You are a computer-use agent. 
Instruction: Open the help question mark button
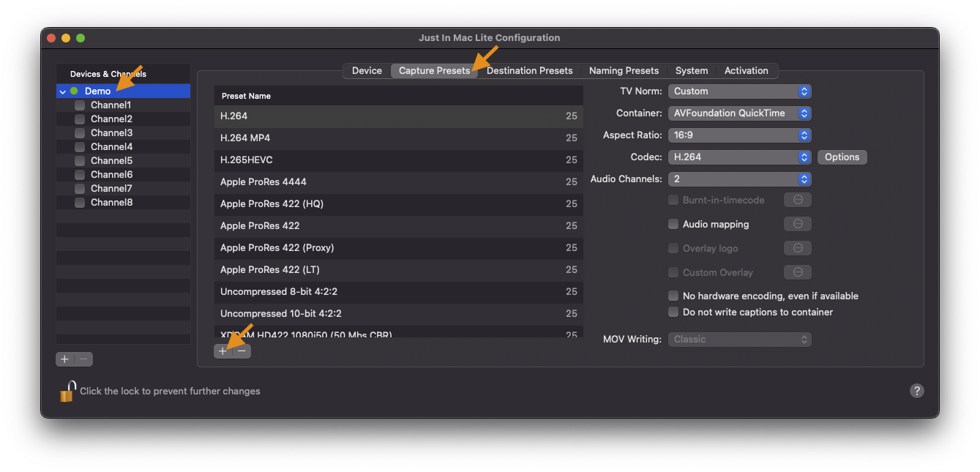coord(916,391)
